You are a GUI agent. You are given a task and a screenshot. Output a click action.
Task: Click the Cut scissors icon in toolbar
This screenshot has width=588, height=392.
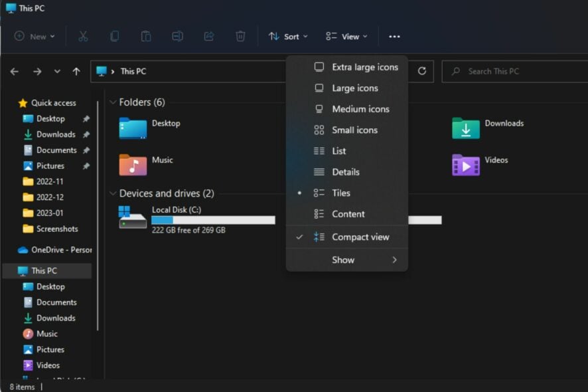point(83,37)
